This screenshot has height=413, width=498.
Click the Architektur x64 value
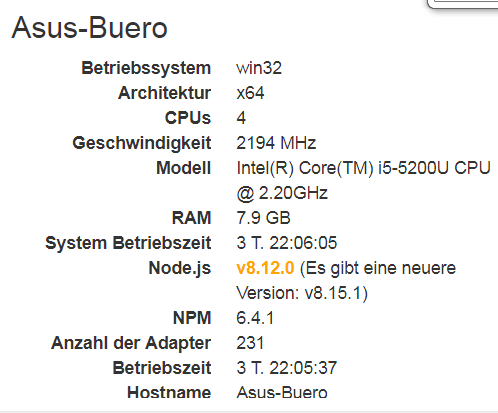tap(250, 93)
